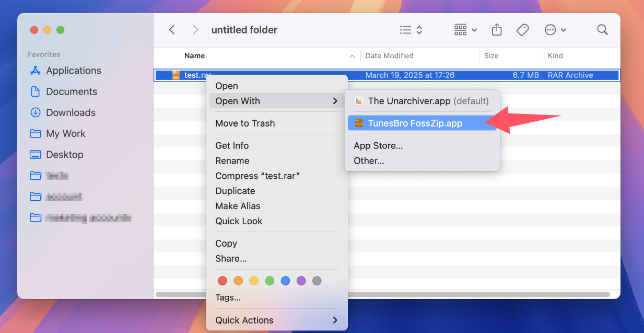
Task: Open the list view options control
Action: tap(411, 30)
